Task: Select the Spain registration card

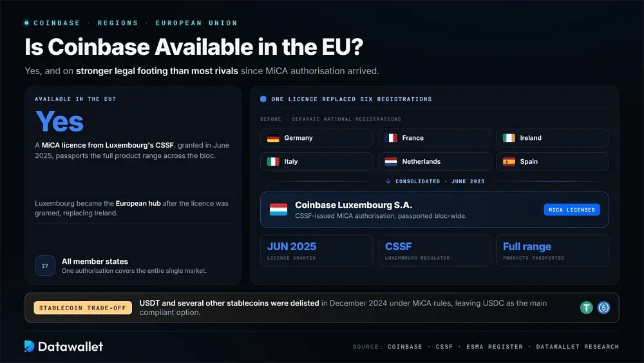Action: [x=553, y=162]
